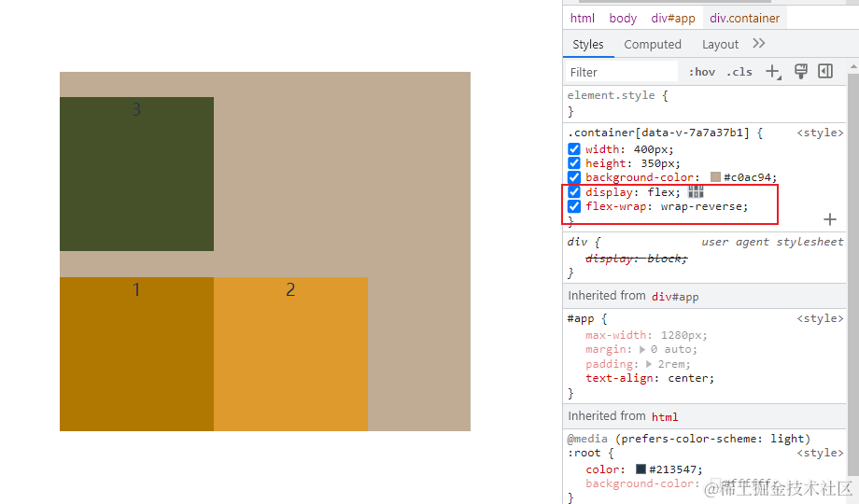Click the dark green box numbered 3

[136, 175]
